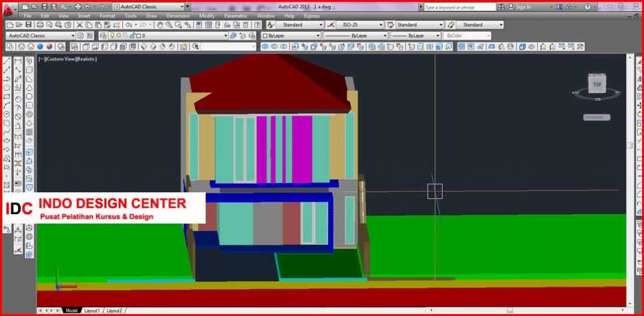Switch to 2D Wireframe visual style
Viewport: 644px width, 316px height.
pos(9,46)
